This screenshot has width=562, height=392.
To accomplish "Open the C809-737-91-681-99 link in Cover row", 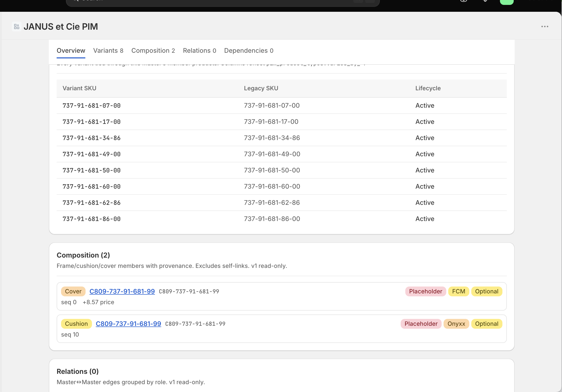I will [x=122, y=291].
